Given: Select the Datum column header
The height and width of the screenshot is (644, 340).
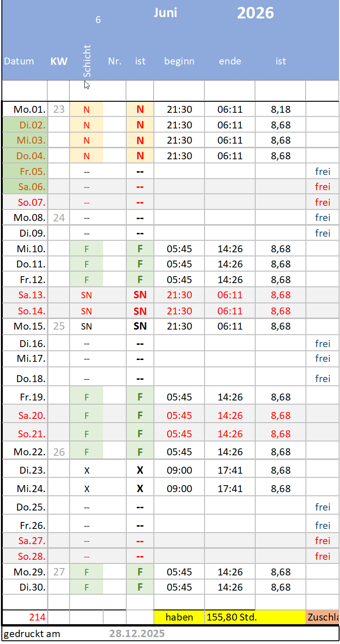Looking at the screenshot, I should click(x=19, y=61).
